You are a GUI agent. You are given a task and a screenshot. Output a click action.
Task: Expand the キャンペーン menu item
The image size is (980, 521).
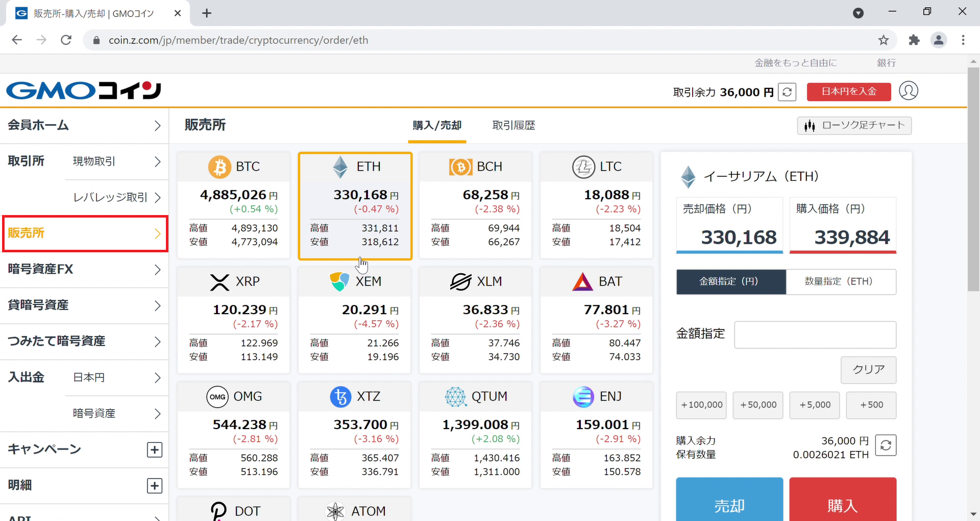pyautogui.click(x=154, y=449)
